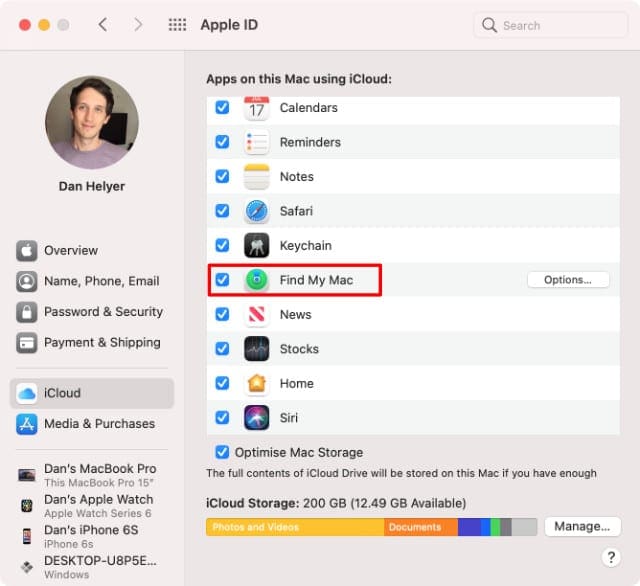
Task: Go back with the left chevron
Action: (x=103, y=25)
